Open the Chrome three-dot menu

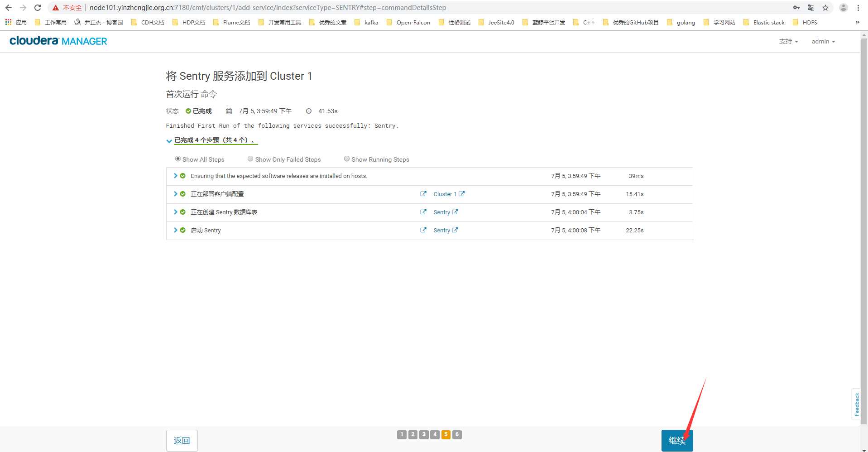pos(858,8)
